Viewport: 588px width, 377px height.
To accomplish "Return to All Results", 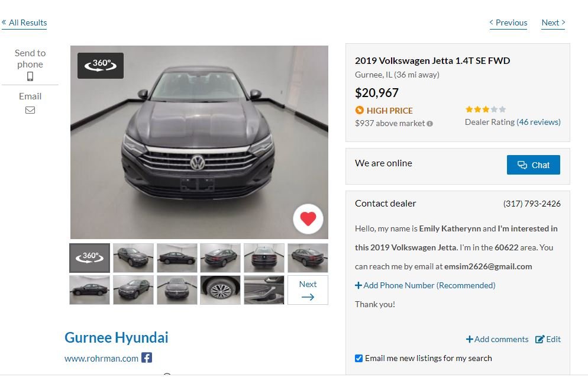I will click(24, 22).
